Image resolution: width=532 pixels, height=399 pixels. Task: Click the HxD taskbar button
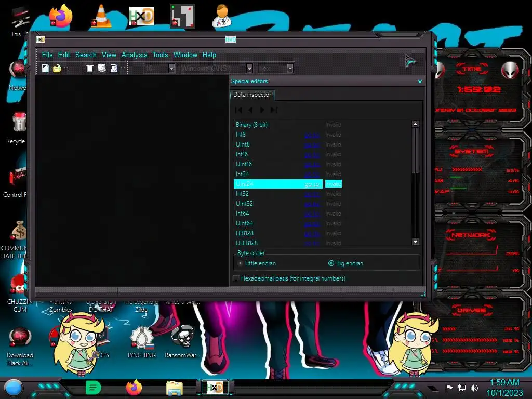[x=215, y=388]
